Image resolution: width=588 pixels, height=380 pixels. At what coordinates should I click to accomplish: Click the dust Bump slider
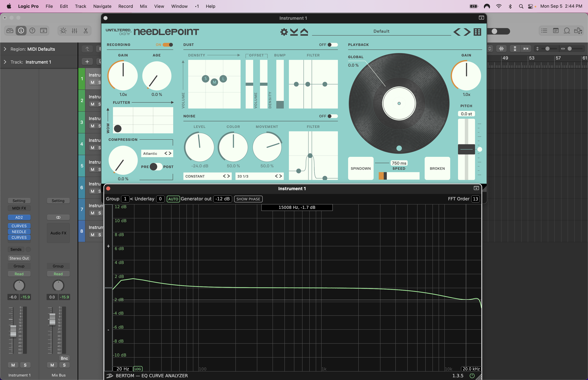click(x=280, y=84)
